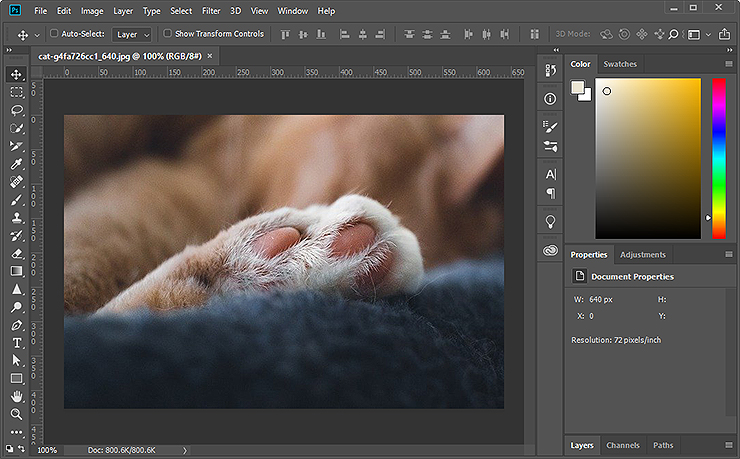Select the Horizontal Type tool
Screen dimensions: 740x459
point(17,343)
